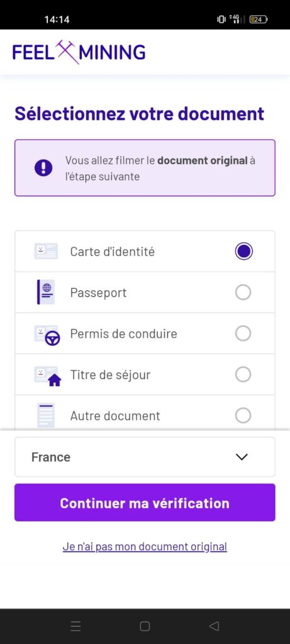
Task: Click the other document page icon
Action: 45,415
